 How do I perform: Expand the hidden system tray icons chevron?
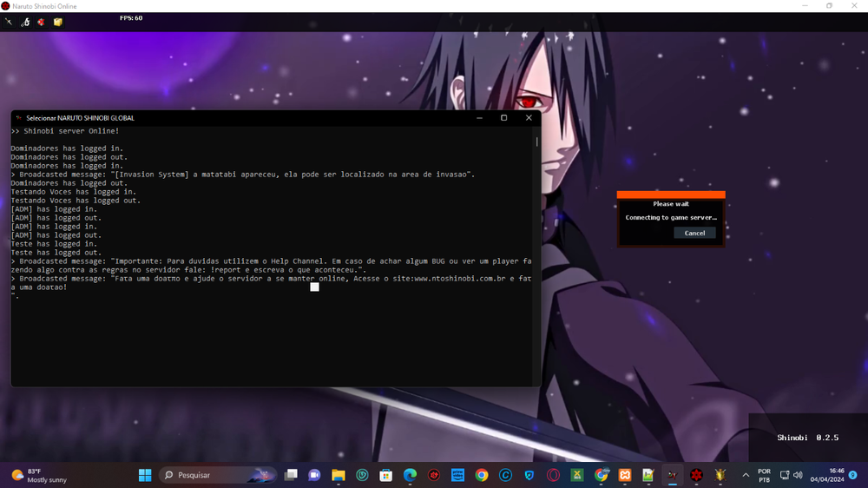point(745,475)
